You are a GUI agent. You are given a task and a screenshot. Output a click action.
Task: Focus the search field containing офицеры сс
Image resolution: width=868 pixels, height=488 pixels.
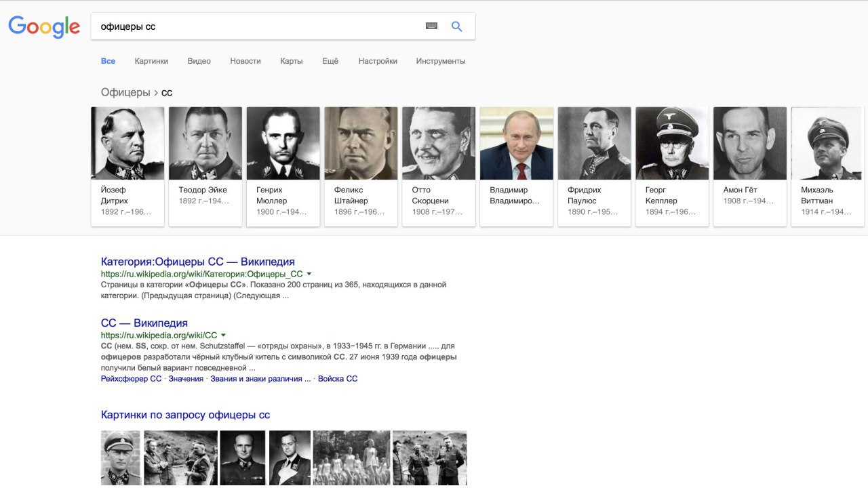point(258,26)
